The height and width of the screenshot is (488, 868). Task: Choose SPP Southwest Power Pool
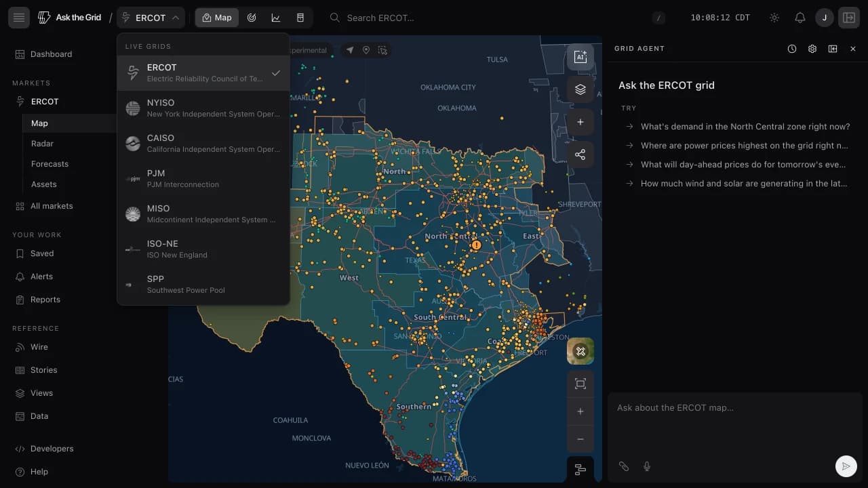(x=203, y=285)
